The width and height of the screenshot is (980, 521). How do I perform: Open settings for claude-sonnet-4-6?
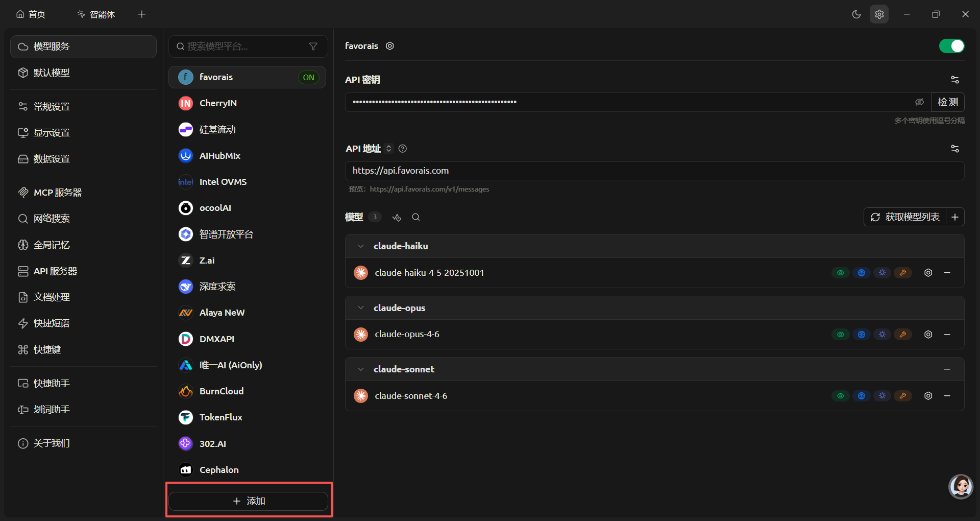(x=928, y=396)
